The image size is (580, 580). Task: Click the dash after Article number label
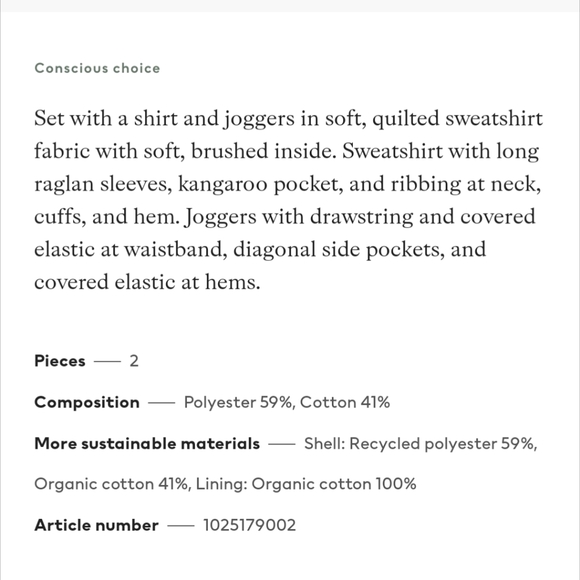(181, 526)
